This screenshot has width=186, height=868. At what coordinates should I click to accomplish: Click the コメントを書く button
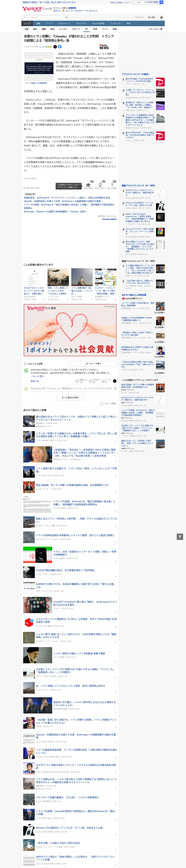pyautogui.click(x=93, y=364)
